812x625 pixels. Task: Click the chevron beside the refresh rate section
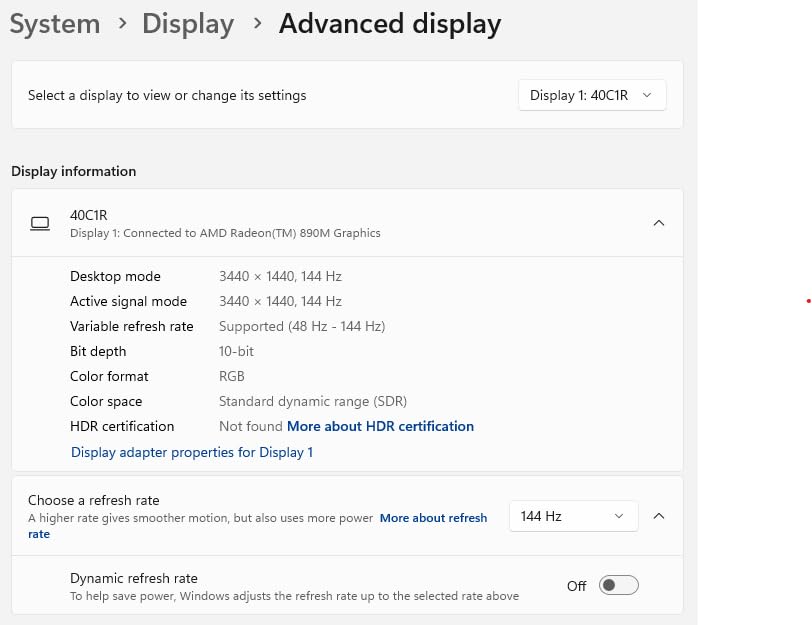(659, 516)
